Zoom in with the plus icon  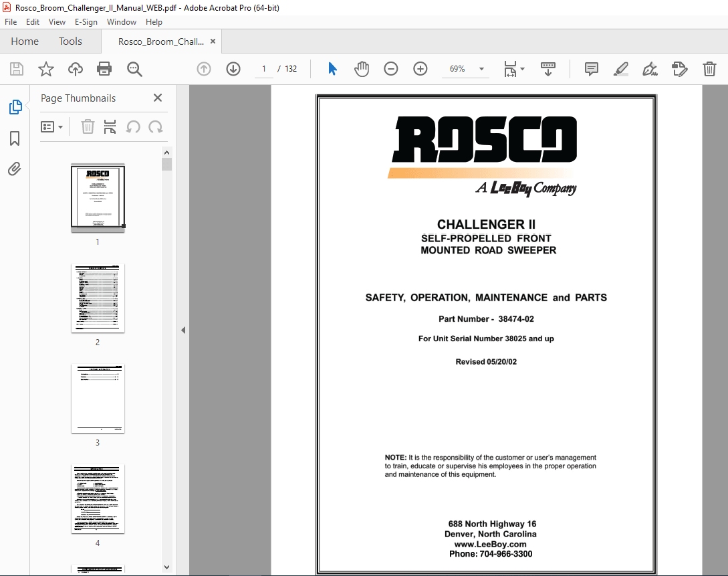click(420, 68)
